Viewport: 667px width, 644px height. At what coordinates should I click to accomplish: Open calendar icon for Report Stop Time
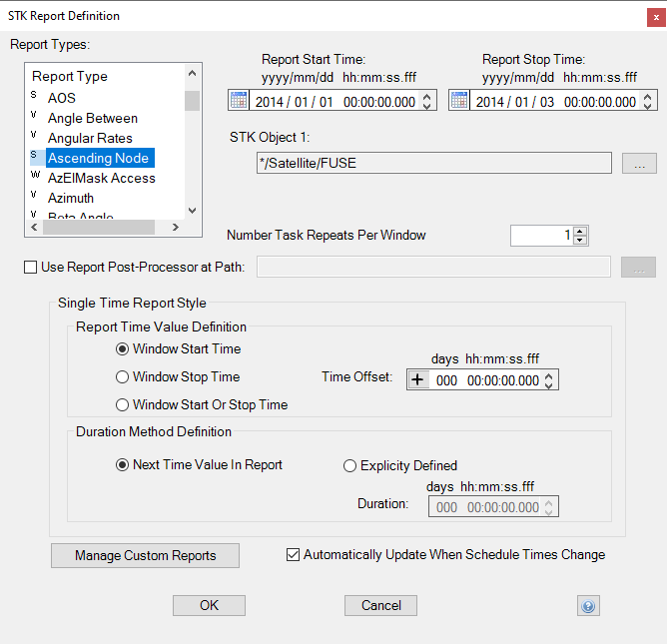[x=459, y=101]
